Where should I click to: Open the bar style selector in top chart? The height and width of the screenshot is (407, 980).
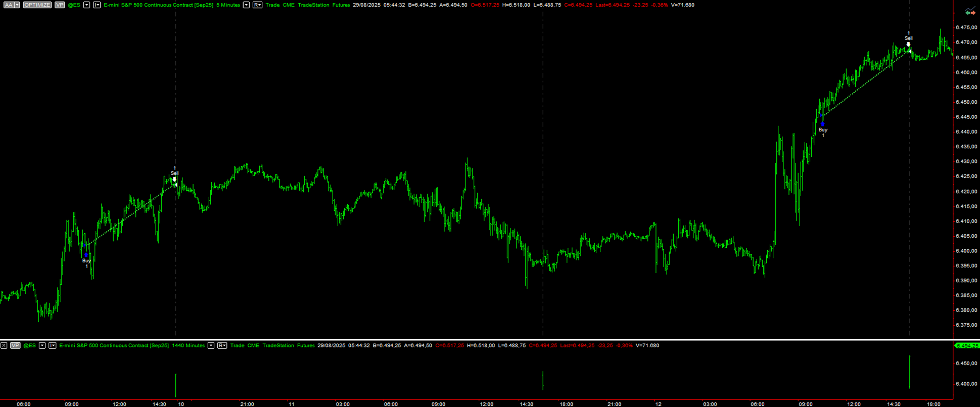[x=97, y=5]
